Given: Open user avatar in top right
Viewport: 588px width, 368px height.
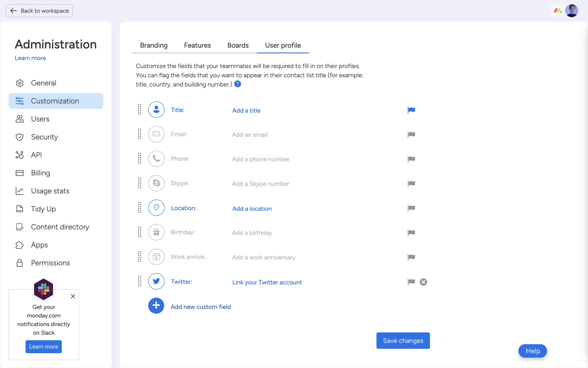Looking at the screenshot, I should [571, 11].
